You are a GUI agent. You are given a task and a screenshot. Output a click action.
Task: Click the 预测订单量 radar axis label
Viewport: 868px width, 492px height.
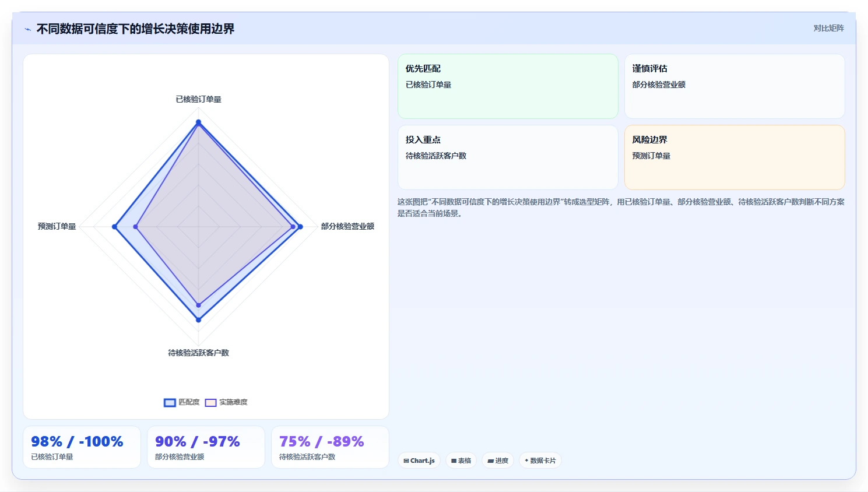point(57,226)
